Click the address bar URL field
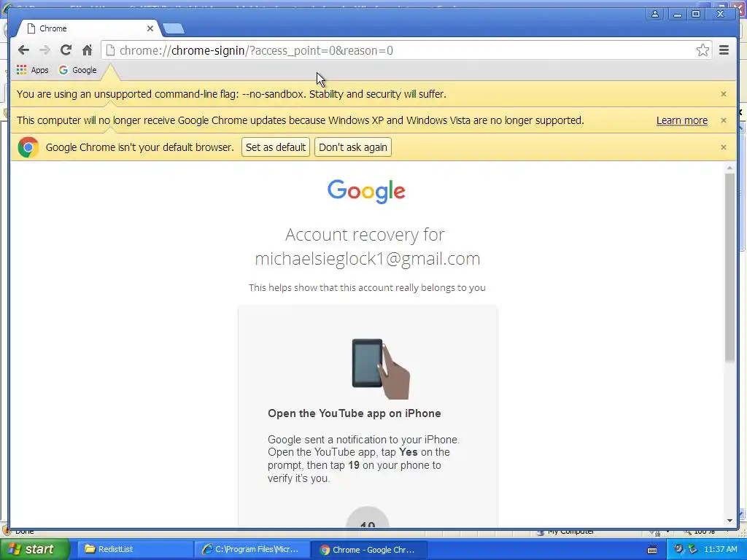This screenshot has height=560, width=747. coord(406,50)
